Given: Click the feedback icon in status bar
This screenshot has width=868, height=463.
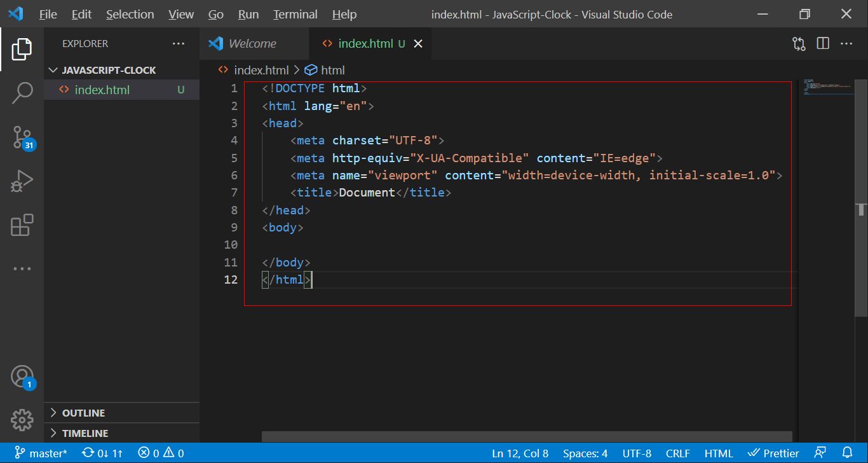Looking at the screenshot, I should click(x=820, y=453).
